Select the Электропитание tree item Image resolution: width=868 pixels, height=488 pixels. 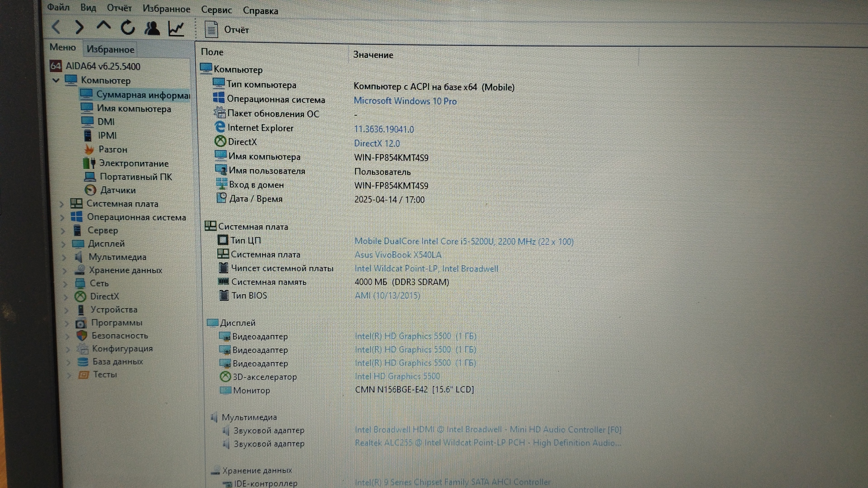pos(133,164)
